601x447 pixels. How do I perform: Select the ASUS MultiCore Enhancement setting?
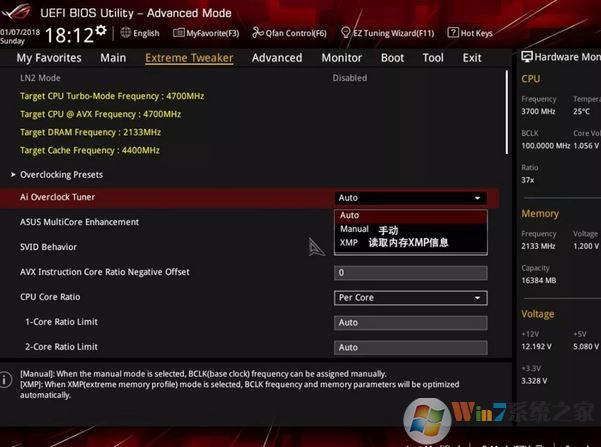(80, 222)
